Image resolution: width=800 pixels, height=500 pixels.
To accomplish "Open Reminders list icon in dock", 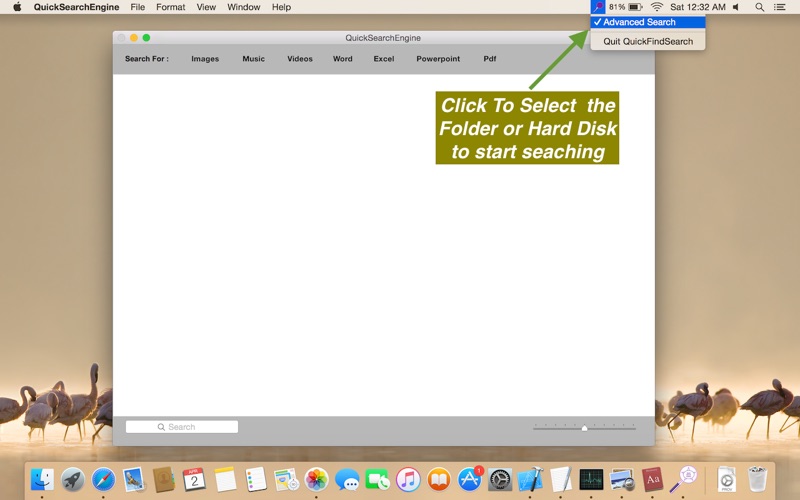I will tap(256, 480).
